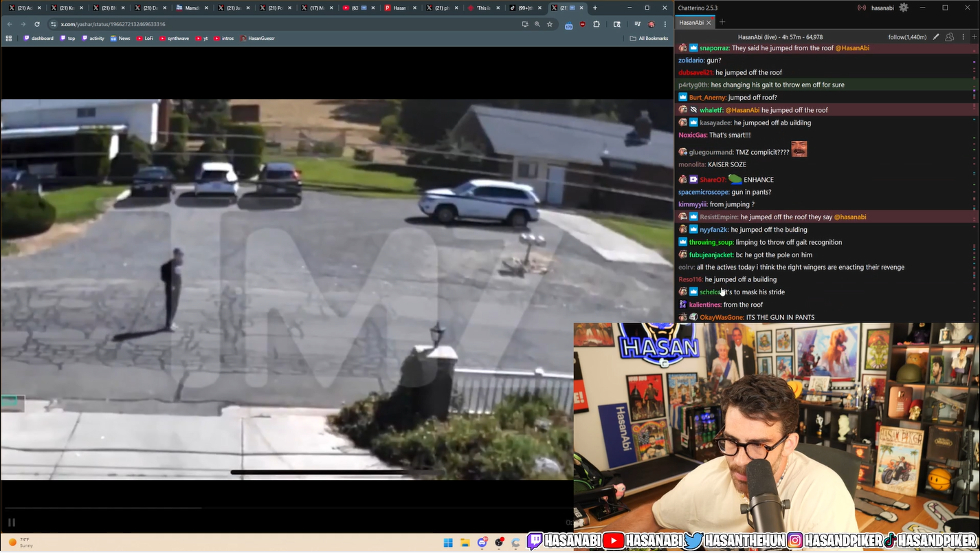Click the Chatterino live streams indicator icon

pyautogui.click(x=861, y=8)
